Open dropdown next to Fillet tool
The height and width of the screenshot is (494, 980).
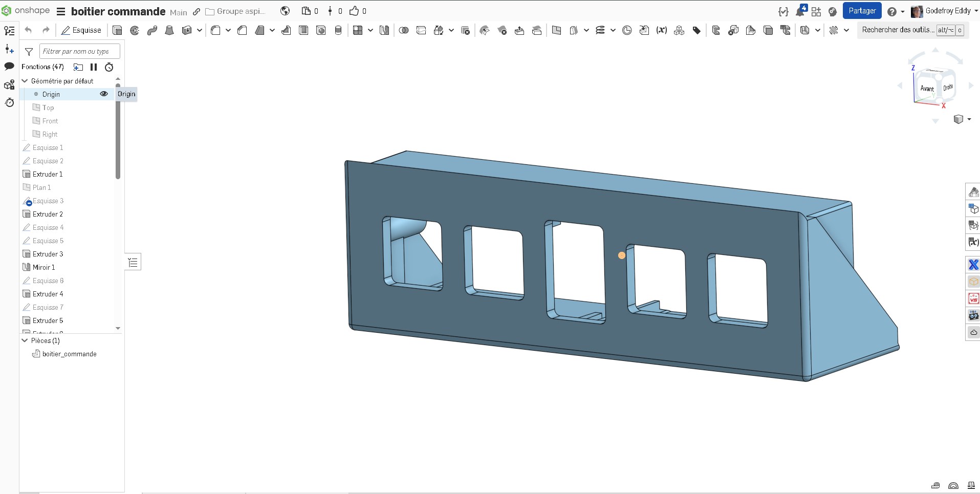click(x=228, y=30)
